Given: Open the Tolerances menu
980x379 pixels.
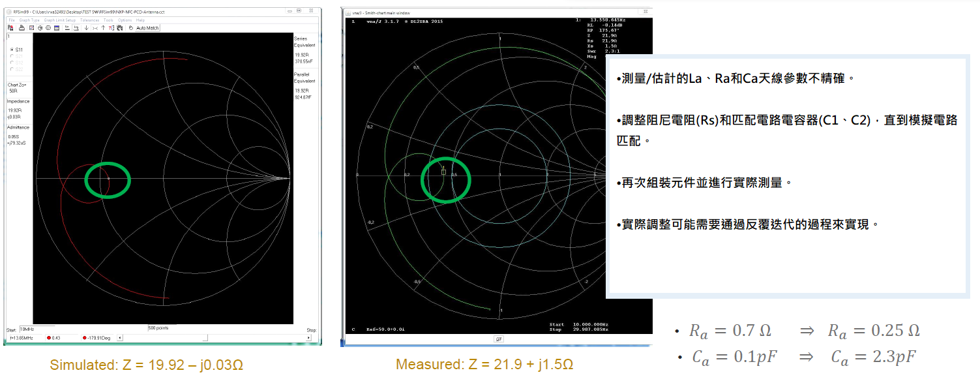Looking at the screenshot, I should point(89,20).
